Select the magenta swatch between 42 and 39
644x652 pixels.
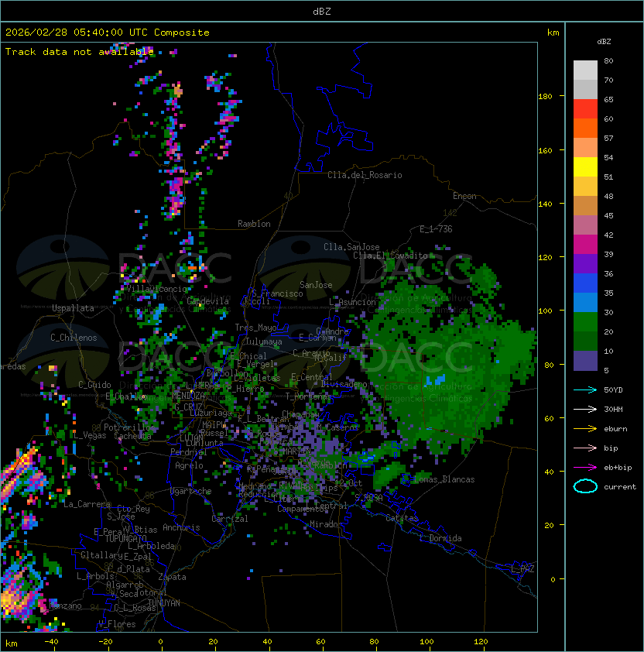(x=585, y=245)
